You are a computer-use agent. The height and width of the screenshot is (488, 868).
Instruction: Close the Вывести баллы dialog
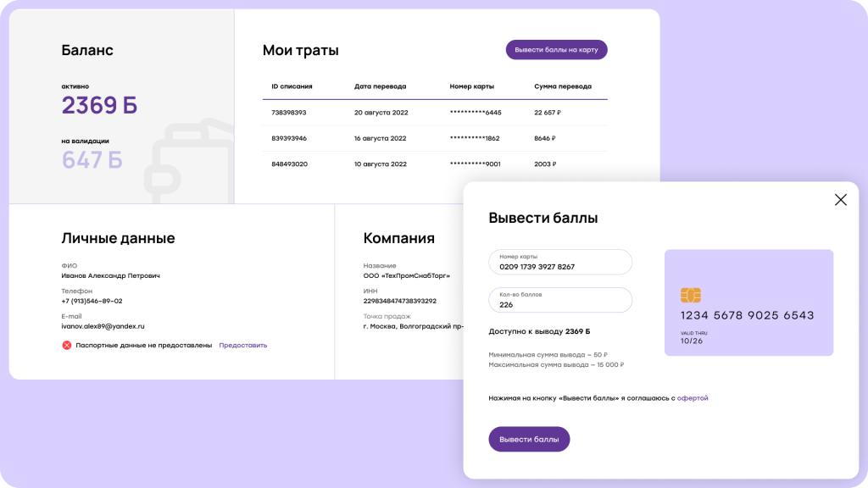[840, 200]
